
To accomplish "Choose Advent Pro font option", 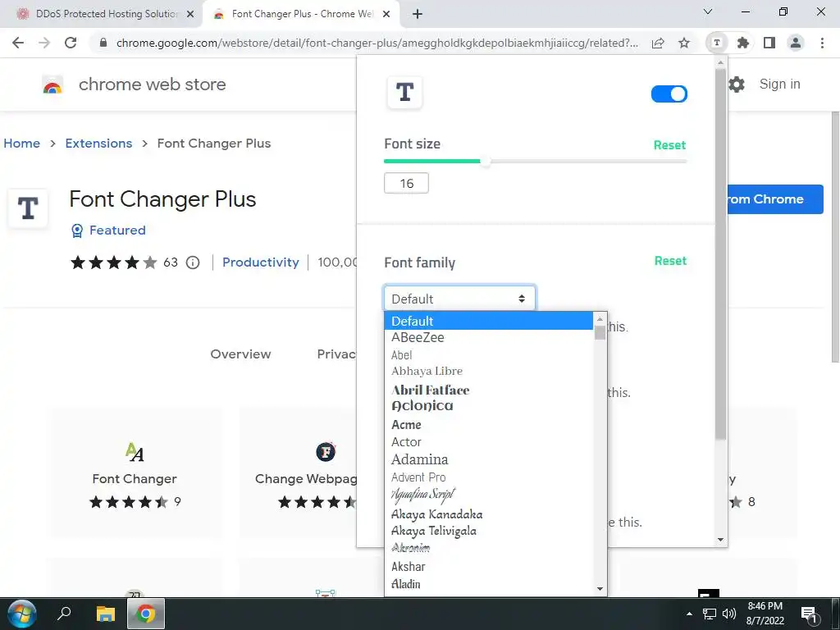I will click(x=489, y=477).
